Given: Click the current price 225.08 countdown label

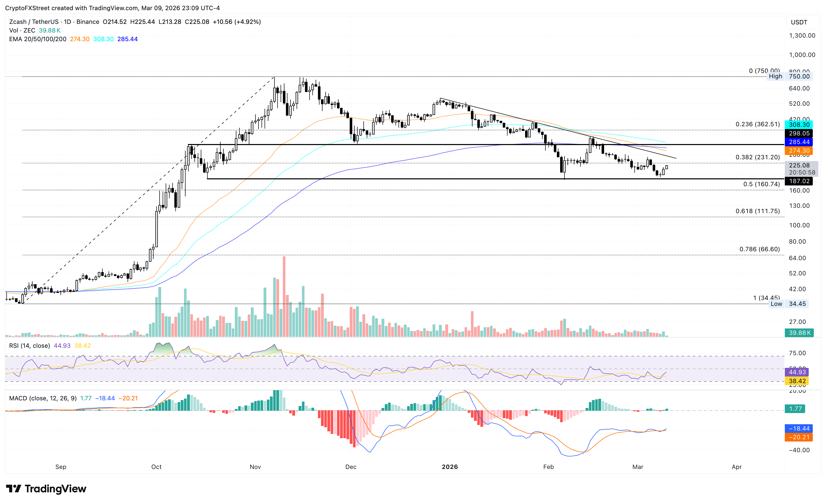Looking at the screenshot, I should point(801,169).
